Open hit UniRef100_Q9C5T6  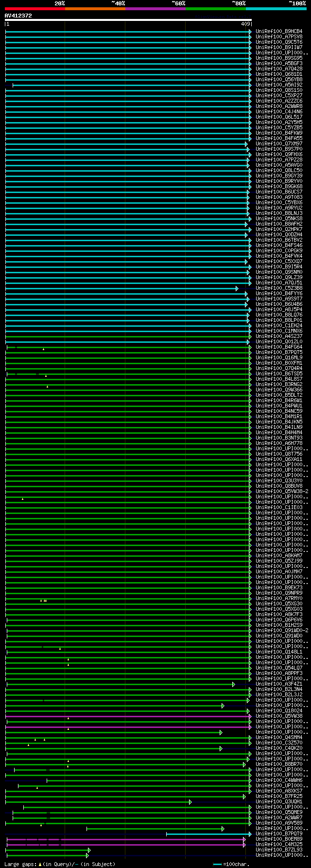[279, 42]
